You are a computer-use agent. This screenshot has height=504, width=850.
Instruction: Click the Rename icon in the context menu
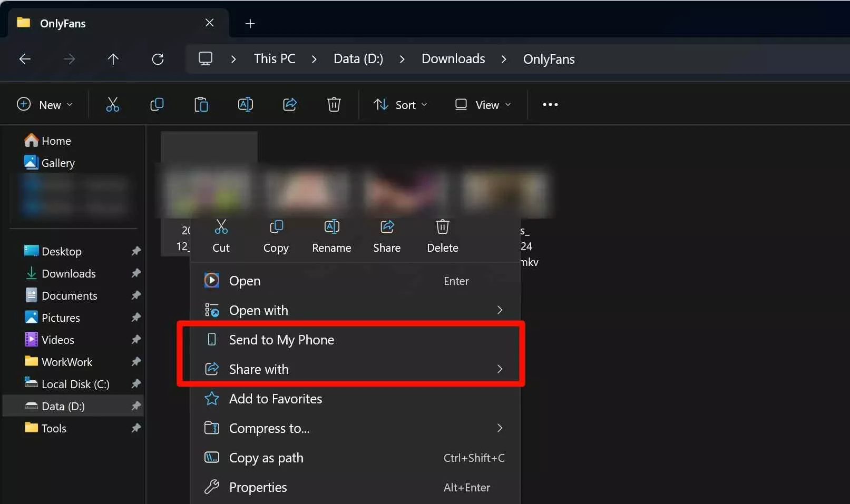[x=331, y=228]
